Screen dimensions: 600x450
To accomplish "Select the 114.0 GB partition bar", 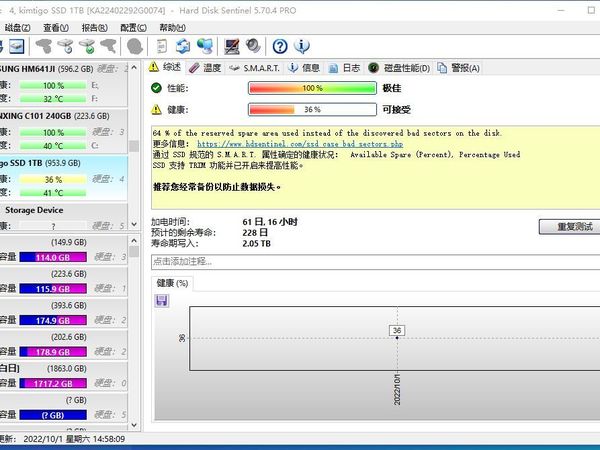I will click(53, 257).
